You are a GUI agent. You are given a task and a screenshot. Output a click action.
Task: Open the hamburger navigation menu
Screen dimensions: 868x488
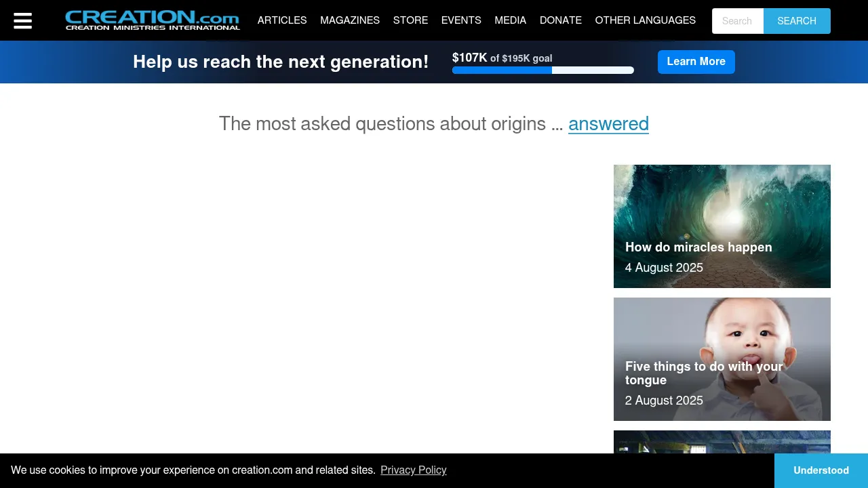pyautogui.click(x=22, y=20)
